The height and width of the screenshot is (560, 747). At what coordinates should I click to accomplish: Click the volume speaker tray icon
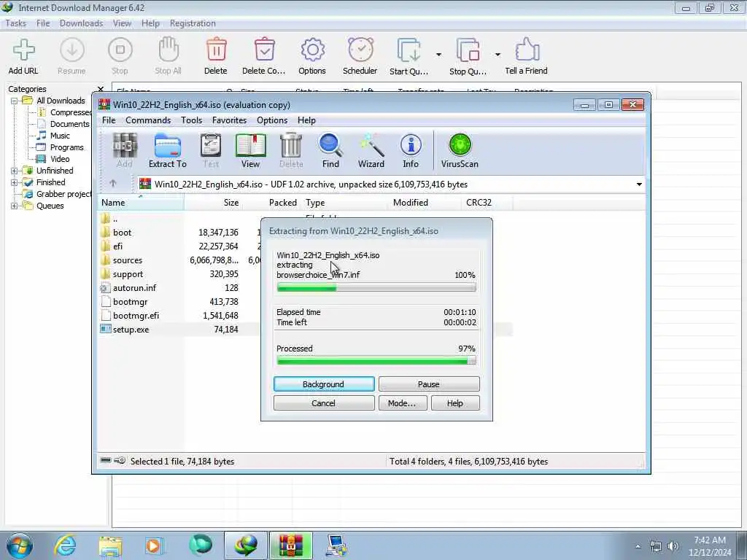pyautogui.click(x=673, y=546)
